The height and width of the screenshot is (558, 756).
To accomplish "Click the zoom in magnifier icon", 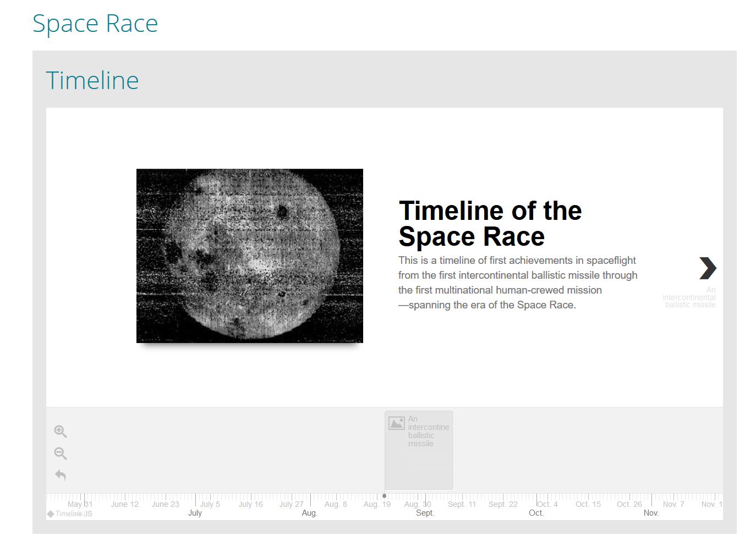I will click(x=61, y=431).
